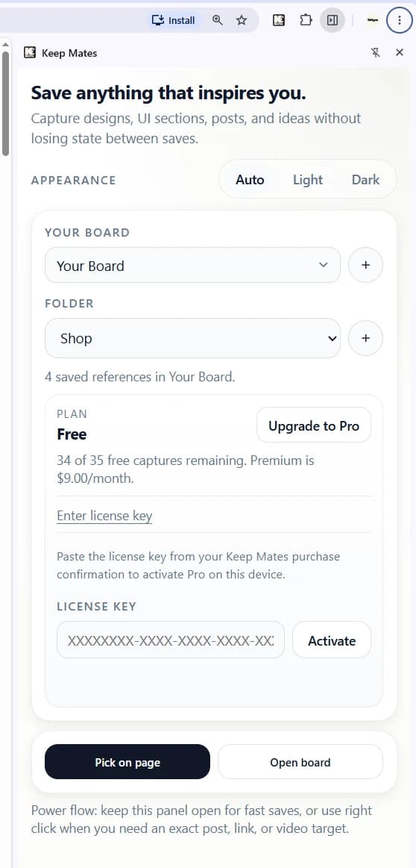Open the zoom magnifier icon
The width and height of the screenshot is (416, 868).
(x=218, y=20)
